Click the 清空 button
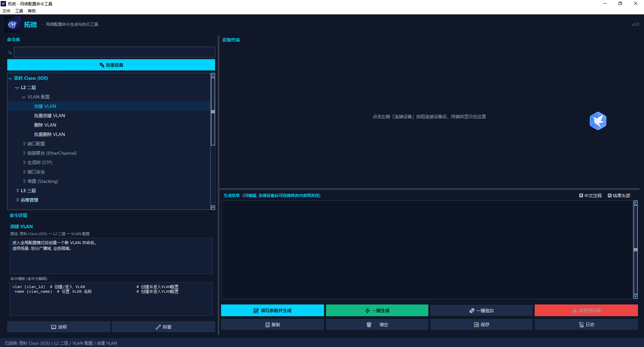 [x=377, y=325]
